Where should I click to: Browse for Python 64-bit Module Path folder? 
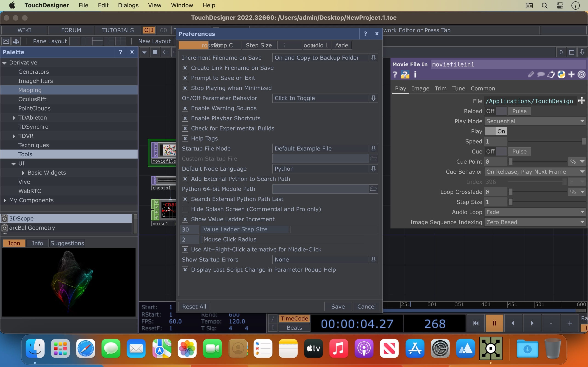tap(373, 189)
